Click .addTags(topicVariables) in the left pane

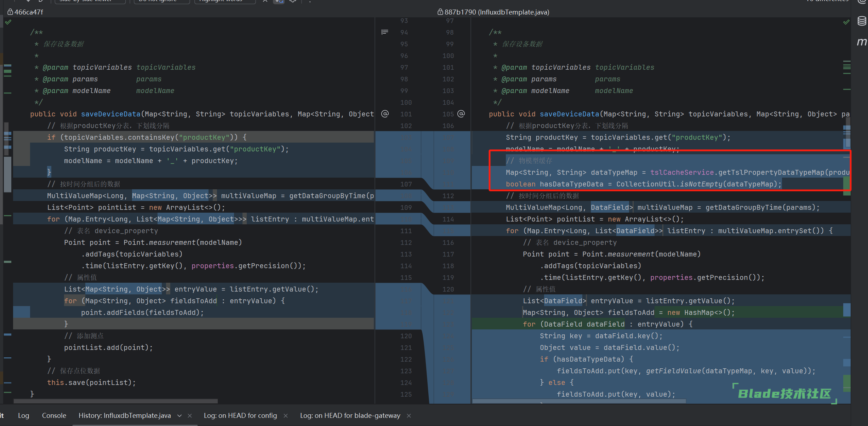[x=132, y=254]
